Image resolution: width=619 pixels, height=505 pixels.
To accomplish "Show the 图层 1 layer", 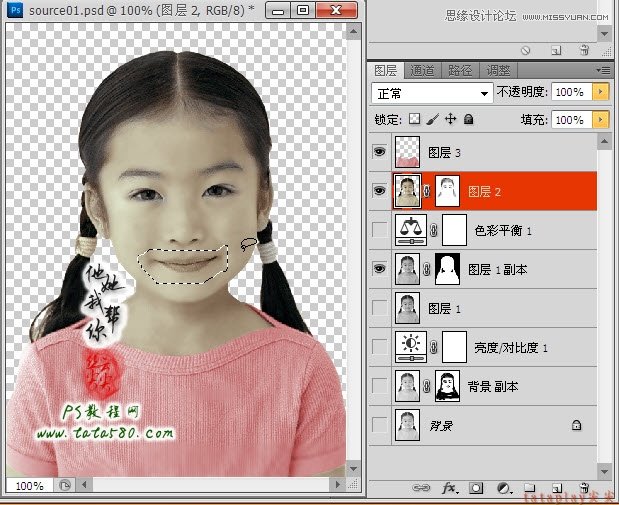I will (x=379, y=308).
